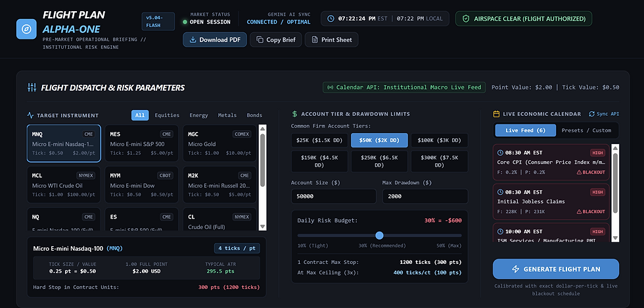Select the $300K ($7.5K DD) account tier

[440, 161]
